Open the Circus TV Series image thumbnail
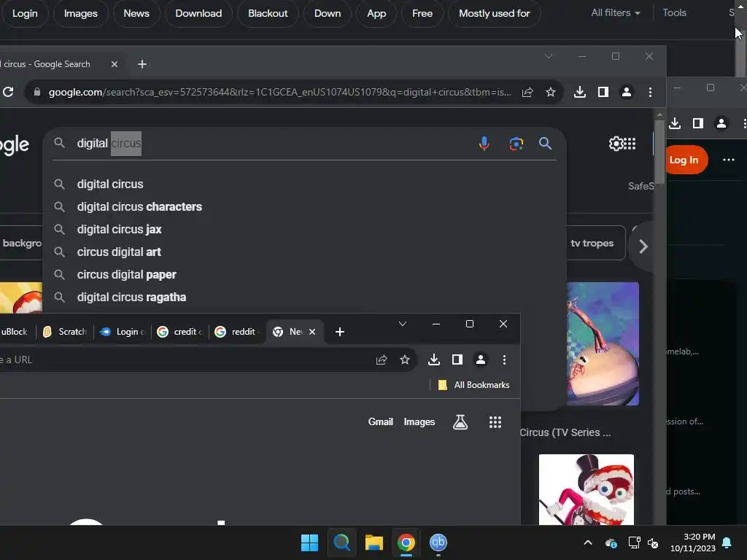The width and height of the screenshot is (747, 560). pyautogui.click(x=603, y=344)
